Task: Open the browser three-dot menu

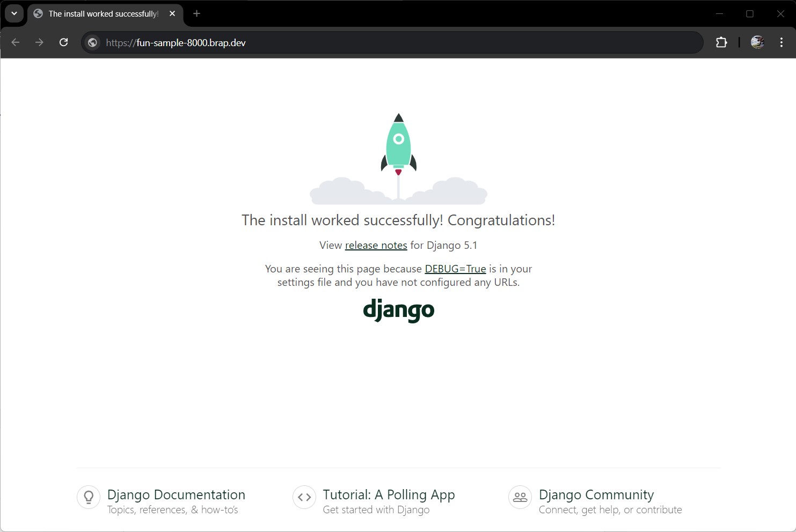Action: pos(782,42)
